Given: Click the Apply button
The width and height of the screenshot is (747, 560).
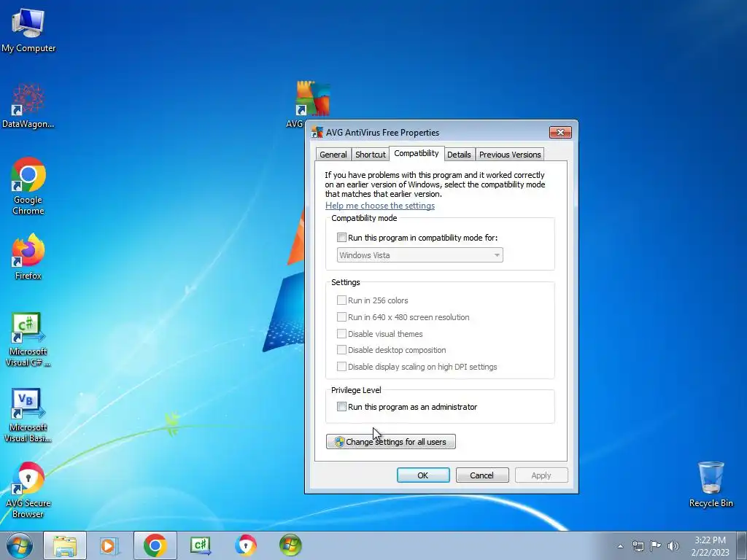Looking at the screenshot, I should click(x=541, y=475).
